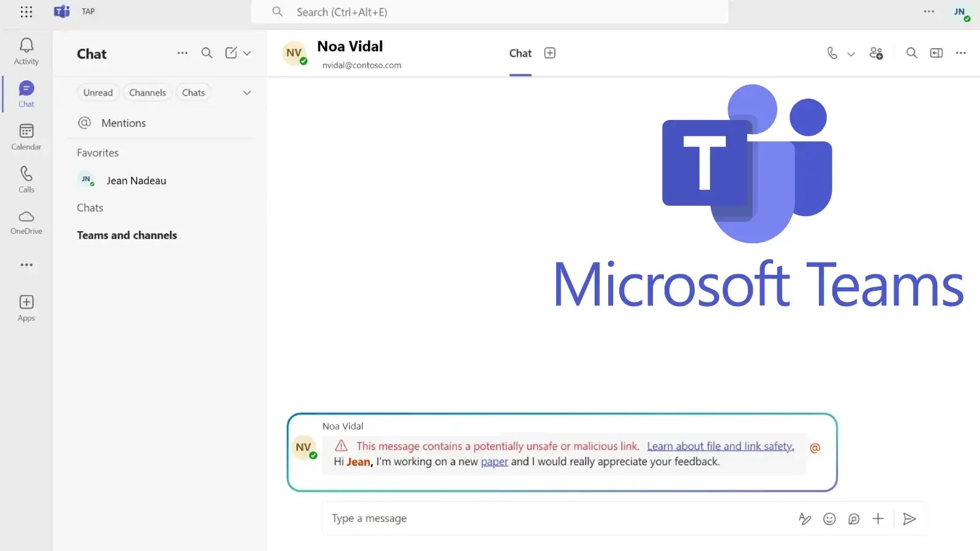Add a tab with plus icon
Viewport: 980px width, 551px height.
point(550,53)
